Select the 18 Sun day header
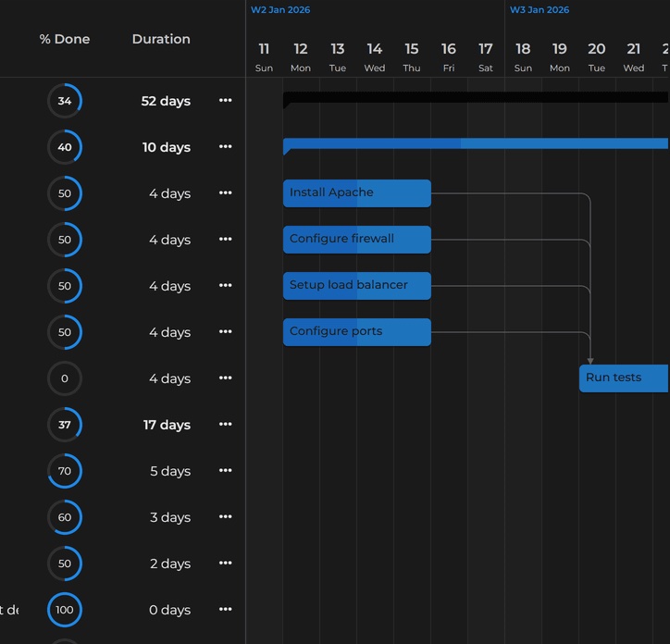 [523, 57]
